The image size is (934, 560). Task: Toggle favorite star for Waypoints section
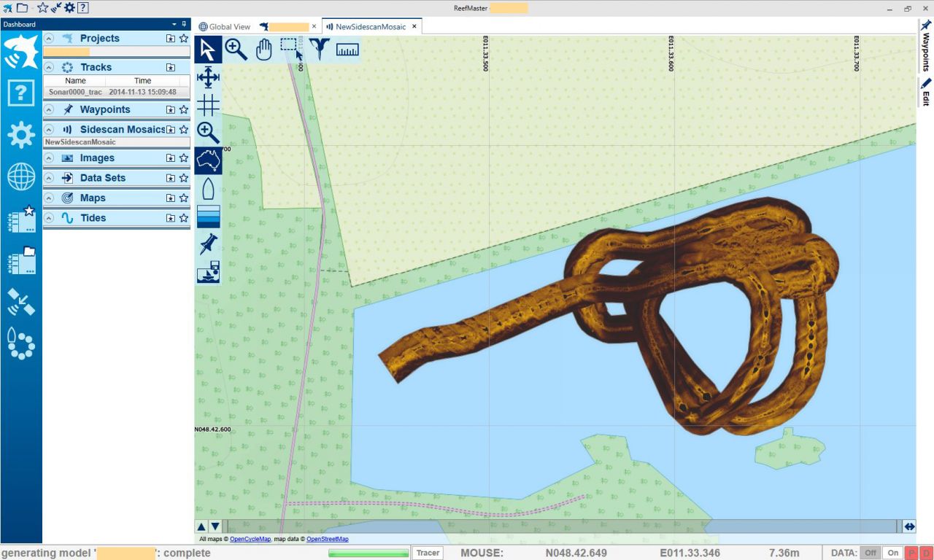click(184, 109)
